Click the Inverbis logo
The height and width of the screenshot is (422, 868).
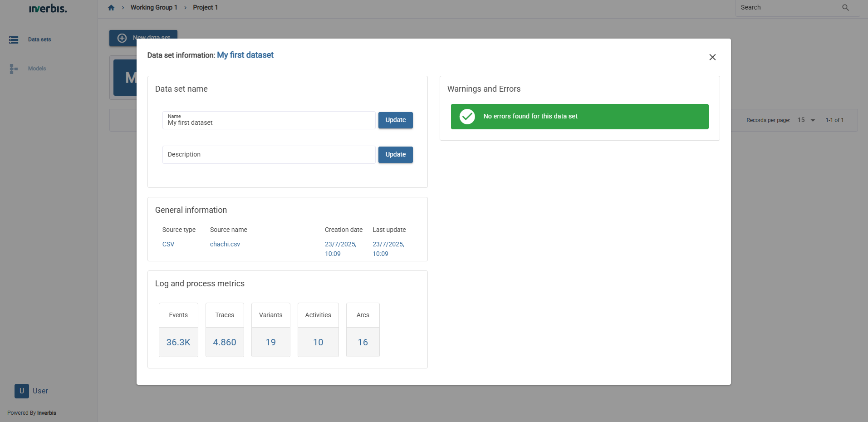pos(48,8)
